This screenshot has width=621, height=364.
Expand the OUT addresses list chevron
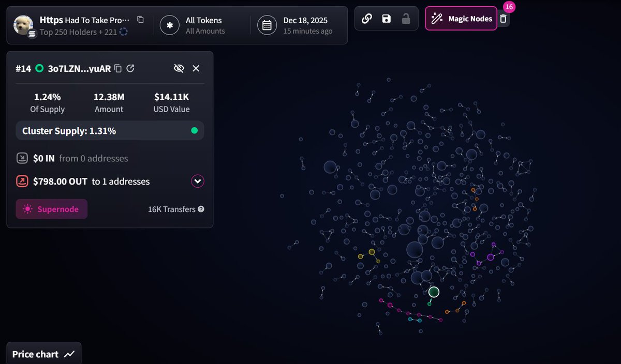tap(198, 181)
